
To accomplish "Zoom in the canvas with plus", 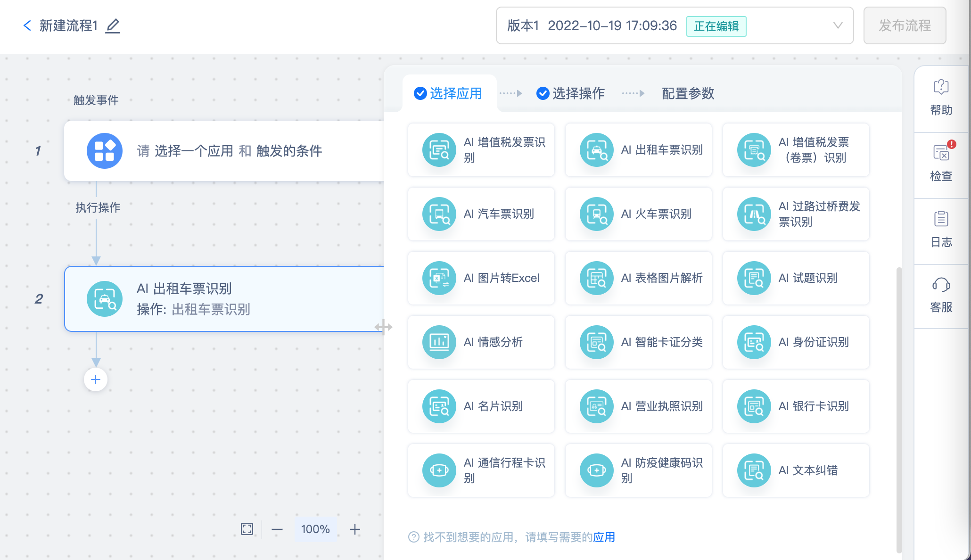I will [355, 529].
